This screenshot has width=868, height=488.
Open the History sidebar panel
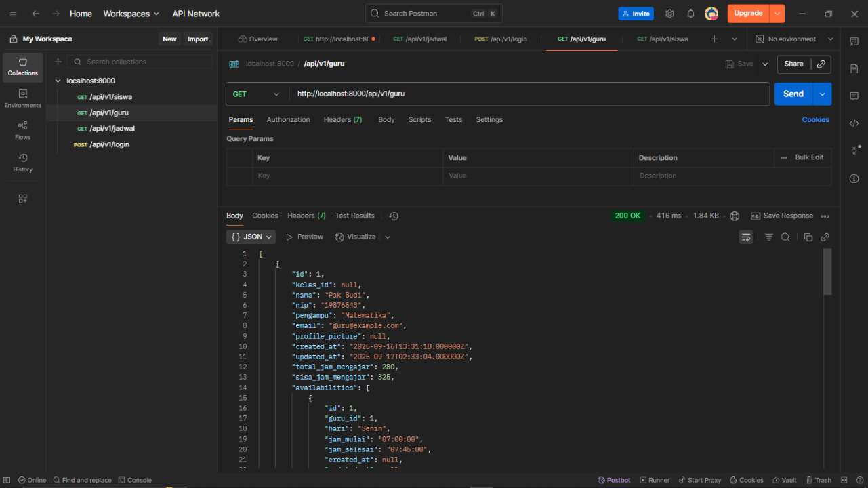(23, 163)
